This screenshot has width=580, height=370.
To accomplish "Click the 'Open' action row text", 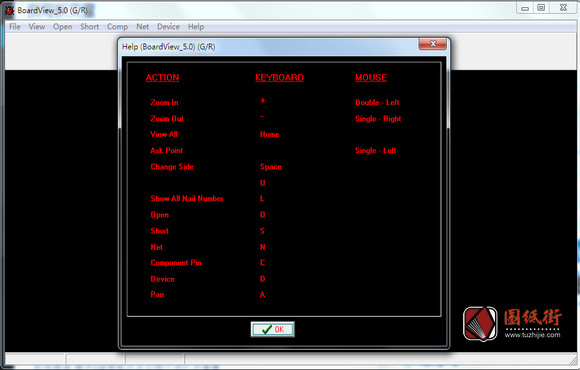I will click(159, 215).
